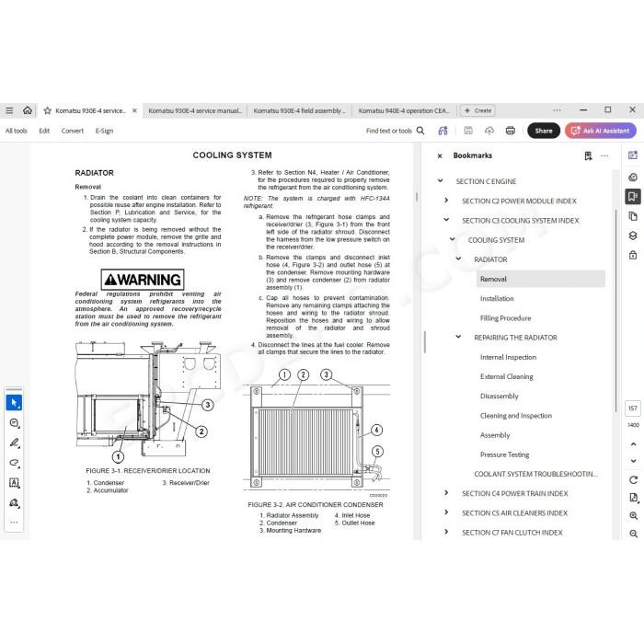
Task: Expand SECTION C5 AIR CLEANERS INDEX
Action: (446, 512)
